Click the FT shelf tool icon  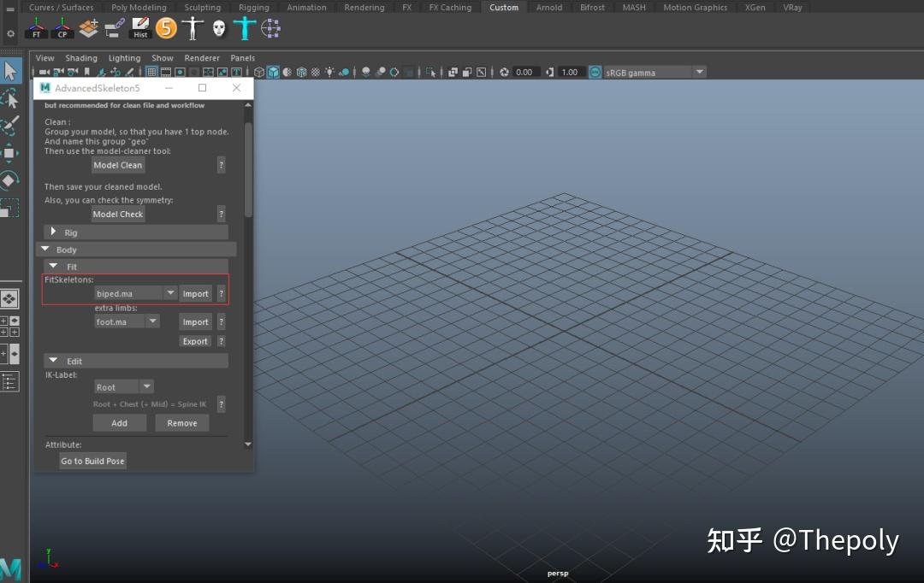(x=37, y=28)
